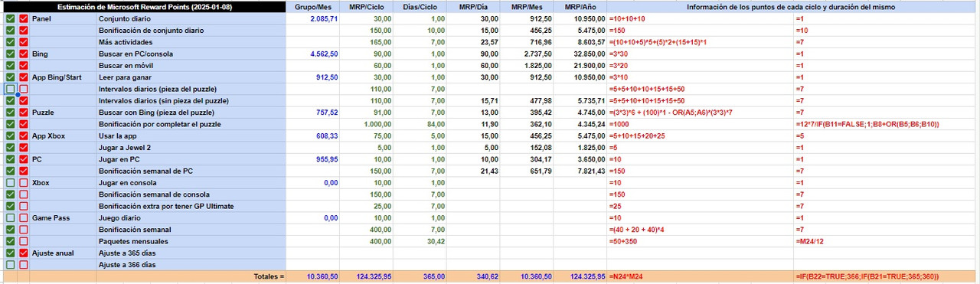This screenshot has height=284, width=980.
Task: Enable green checkbox for Jugar en consola
Action: (x=10, y=183)
